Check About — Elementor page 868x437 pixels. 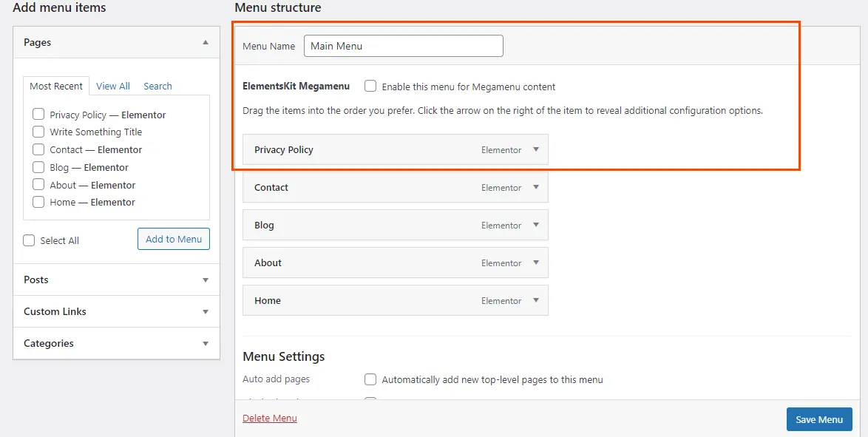click(38, 185)
